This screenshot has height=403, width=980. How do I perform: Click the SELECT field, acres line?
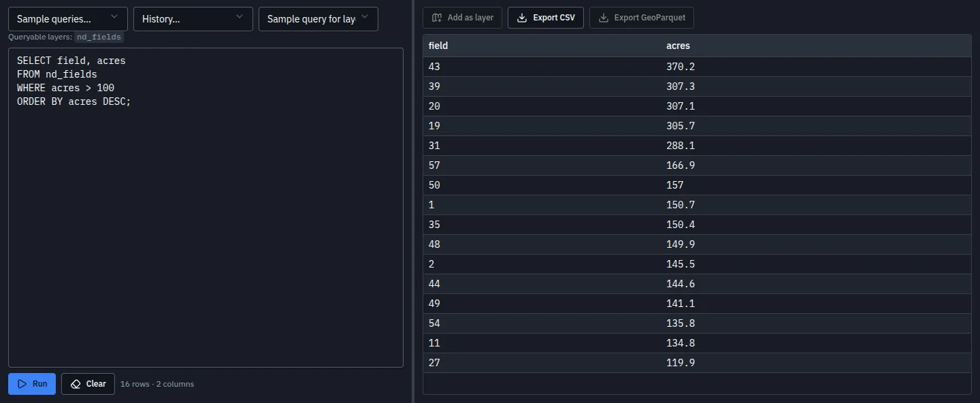71,61
